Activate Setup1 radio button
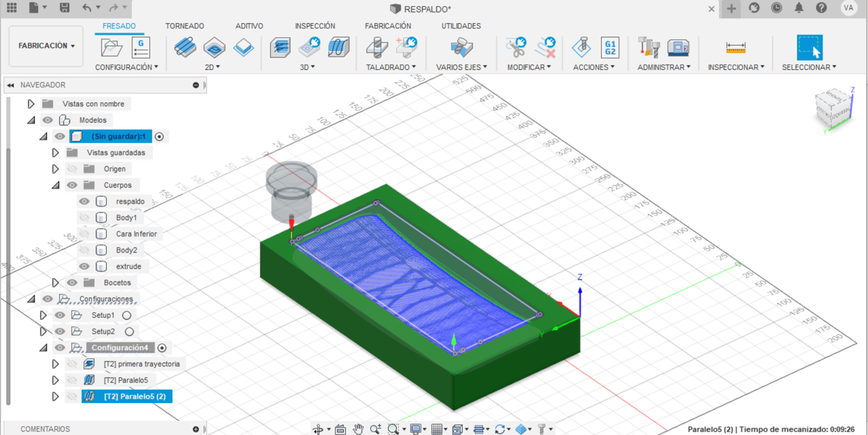Viewport: 868px width, 435px height. (127, 315)
